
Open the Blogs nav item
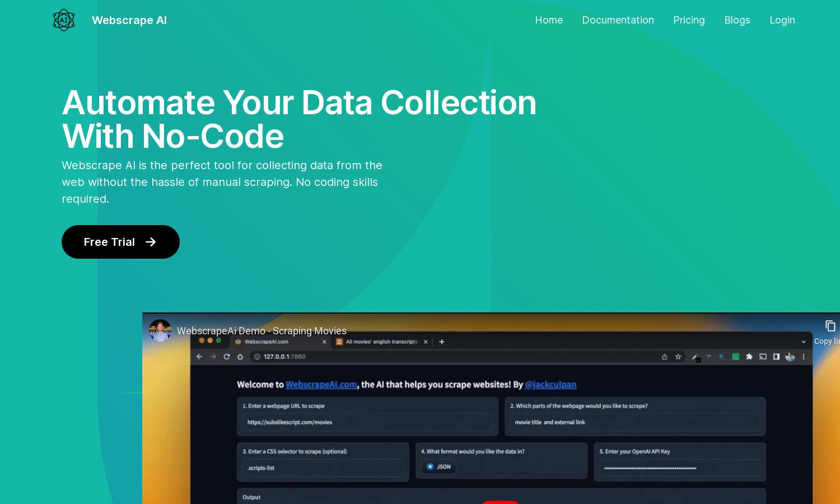tap(737, 20)
